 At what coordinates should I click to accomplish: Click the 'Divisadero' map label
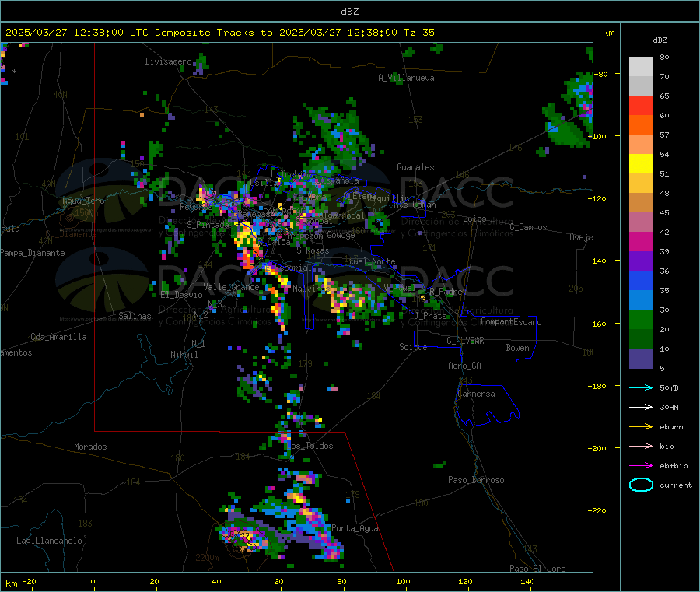tap(168, 61)
